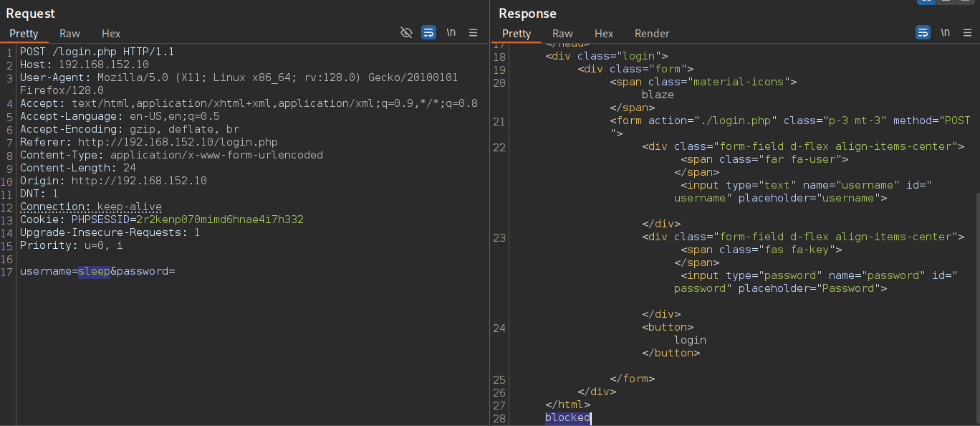Toggle word wrap icon in the Request panel
The width and height of the screenshot is (980, 426).
tap(428, 33)
